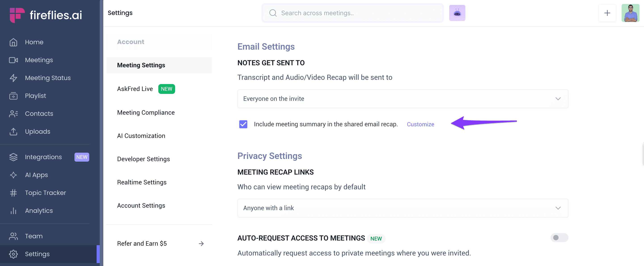Click the Uploads arrow icon
This screenshot has width=644, height=266.
(x=13, y=131)
